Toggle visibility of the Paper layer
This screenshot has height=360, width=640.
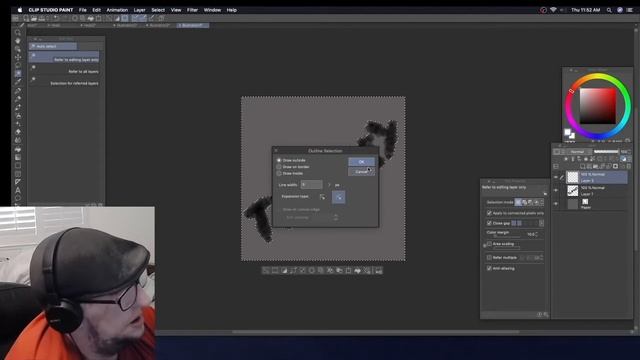(x=556, y=203)
